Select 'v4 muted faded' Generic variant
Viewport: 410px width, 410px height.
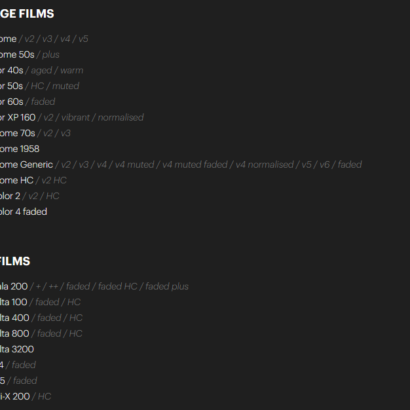tap(195, 164)
